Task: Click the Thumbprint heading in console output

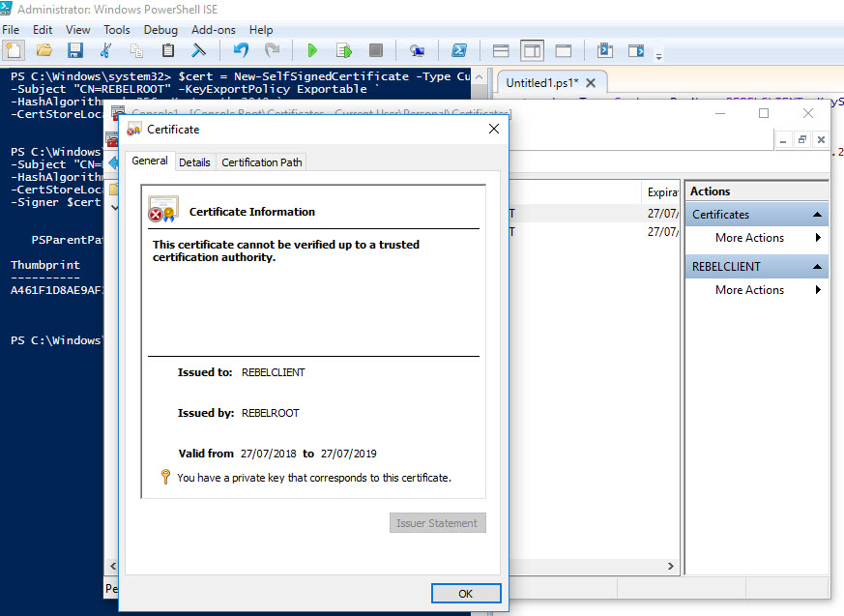Action: [45, 265]
